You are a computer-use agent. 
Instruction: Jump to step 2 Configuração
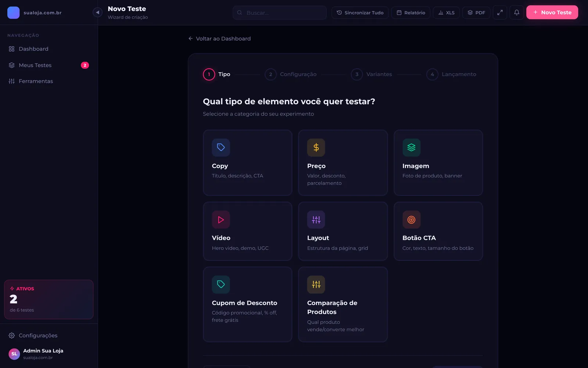click(291, 74)
